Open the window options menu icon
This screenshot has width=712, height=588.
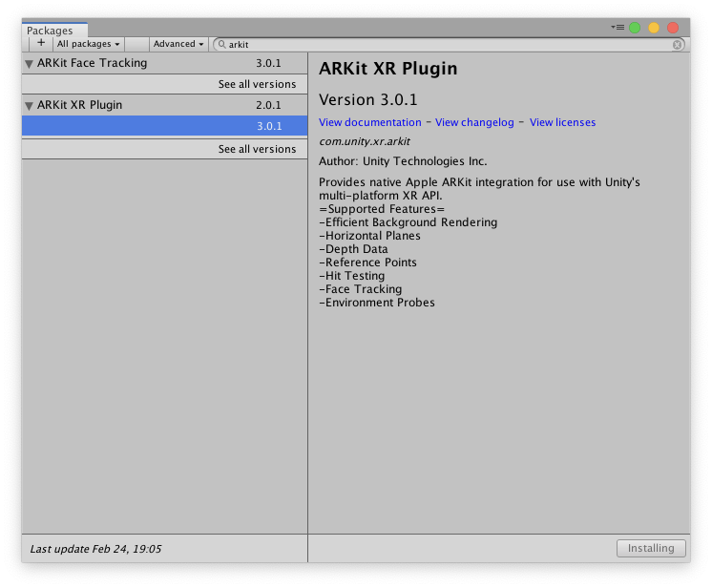pyautogui.click(x=618, y=28)
